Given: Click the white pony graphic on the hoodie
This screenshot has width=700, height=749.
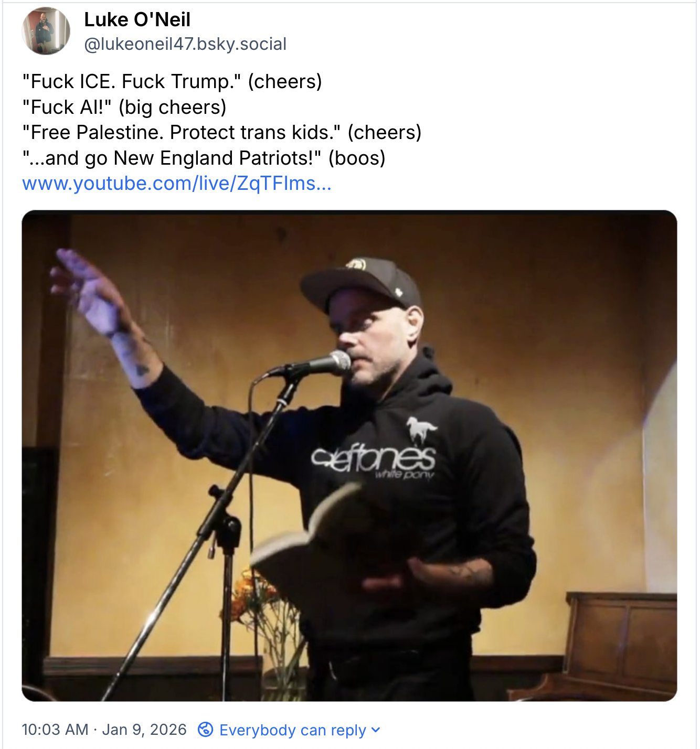Looking at the screenshot, I should pyautogui.click(x=421, y=431).
